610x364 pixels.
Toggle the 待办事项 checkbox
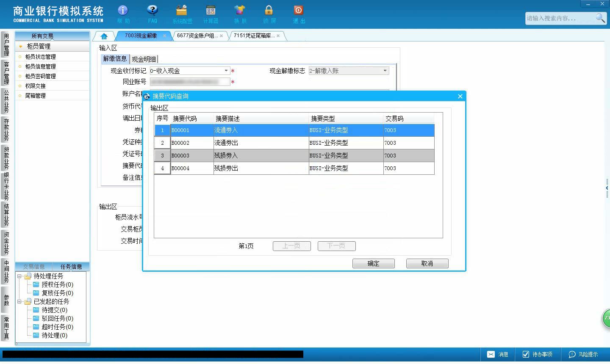pos(526,354)
